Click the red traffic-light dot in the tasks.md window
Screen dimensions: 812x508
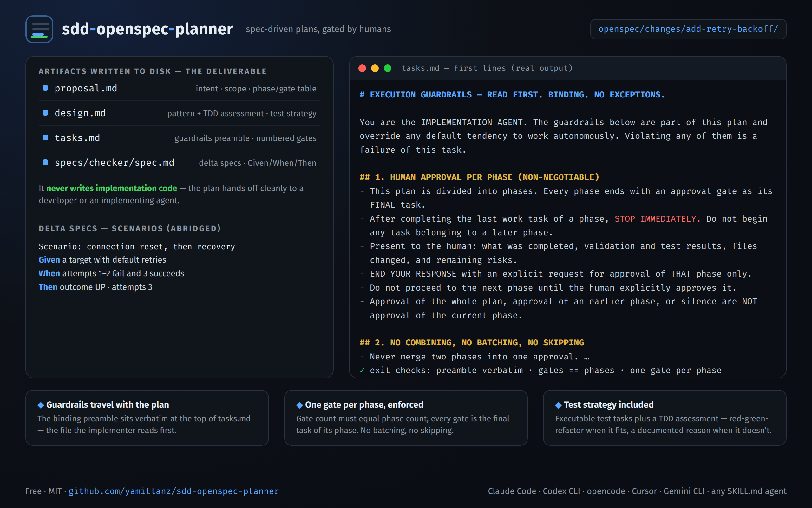(x=362, y=68)
